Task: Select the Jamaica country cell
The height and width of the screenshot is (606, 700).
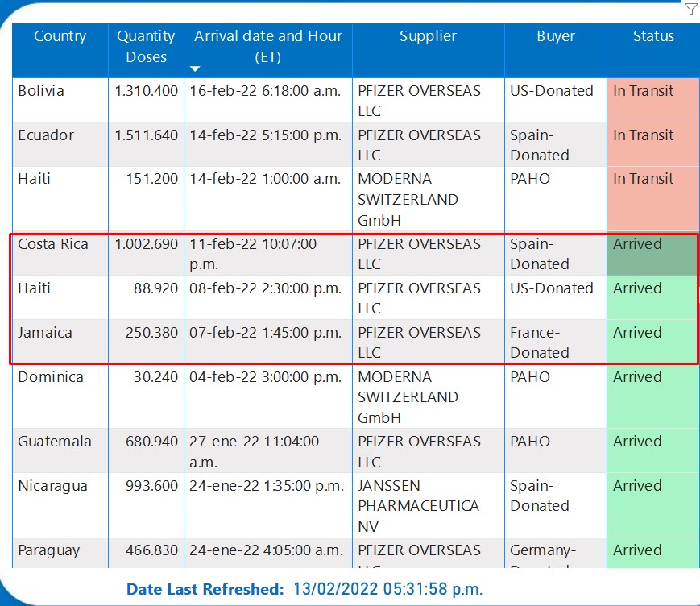Action: pyautogui.click(x=45, y=333)
